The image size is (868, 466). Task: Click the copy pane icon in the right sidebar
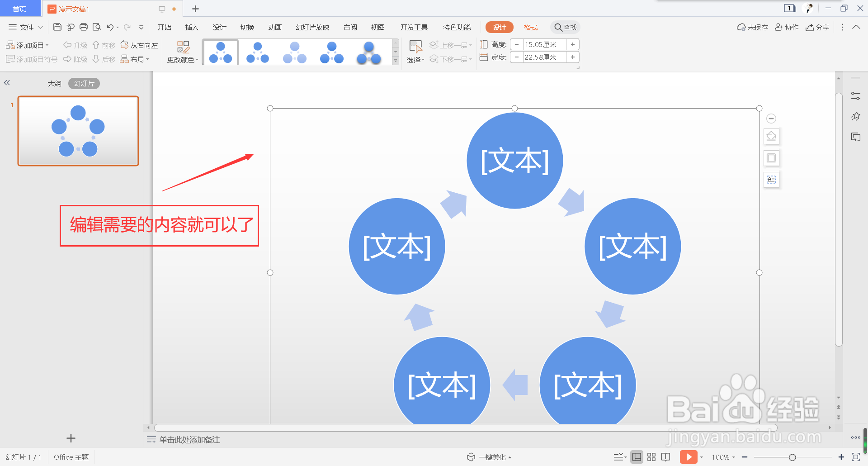pyautogui.click(x=855, y=137)
